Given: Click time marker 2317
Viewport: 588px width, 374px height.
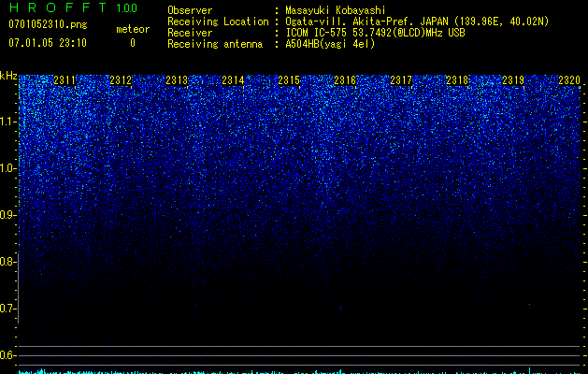Looking at the screenshot, I should 401,80.
